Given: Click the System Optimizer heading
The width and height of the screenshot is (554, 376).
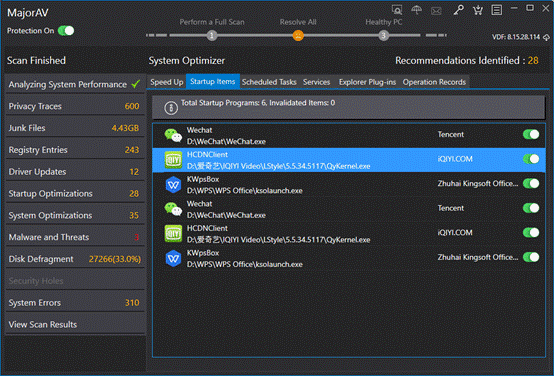Looking at the screenshot, I should (187, 61).
